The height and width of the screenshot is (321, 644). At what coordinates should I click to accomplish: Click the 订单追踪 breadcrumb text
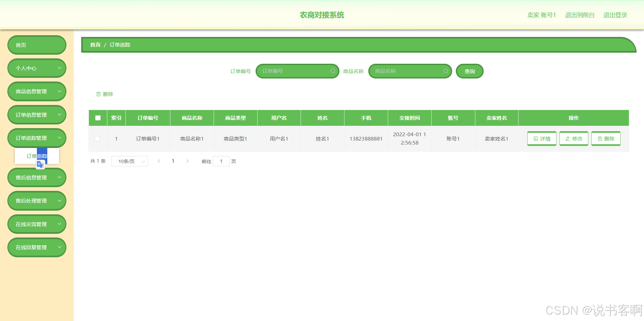tap(120, 45)
